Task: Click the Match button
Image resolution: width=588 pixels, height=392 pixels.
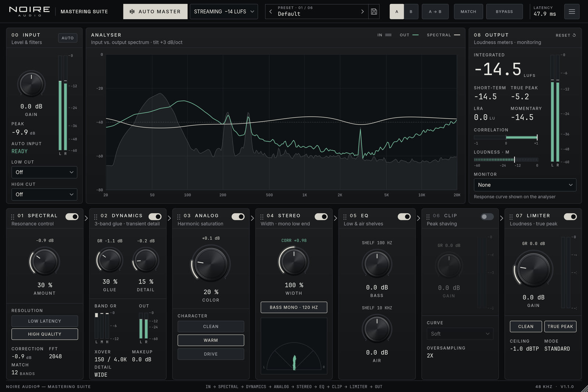Action: click(x=468, y=11)
